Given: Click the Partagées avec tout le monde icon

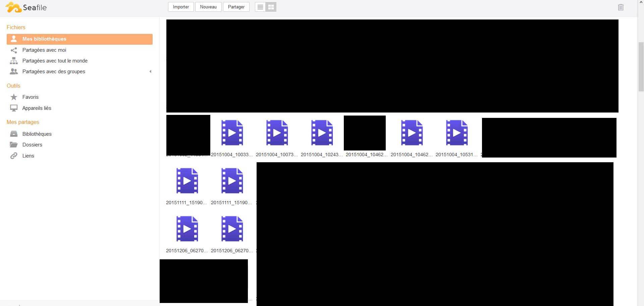Looking at the screenshot, I should click(x=14, y=61).
